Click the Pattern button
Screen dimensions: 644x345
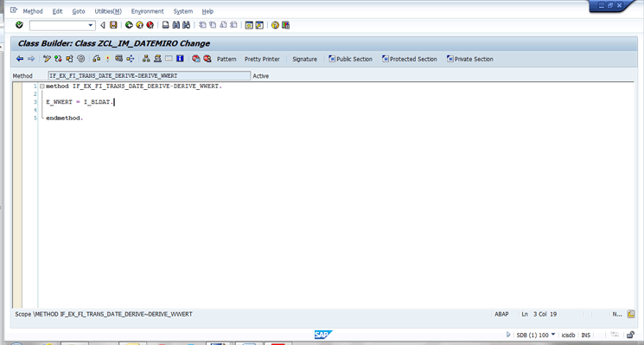point(226,59)
